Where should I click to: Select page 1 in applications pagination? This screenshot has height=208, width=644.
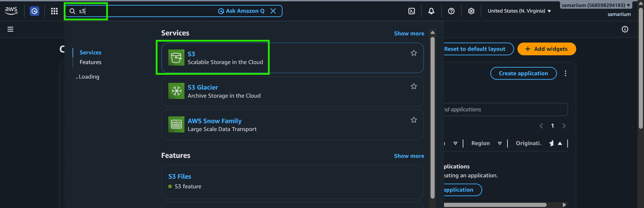coord(552,126)
